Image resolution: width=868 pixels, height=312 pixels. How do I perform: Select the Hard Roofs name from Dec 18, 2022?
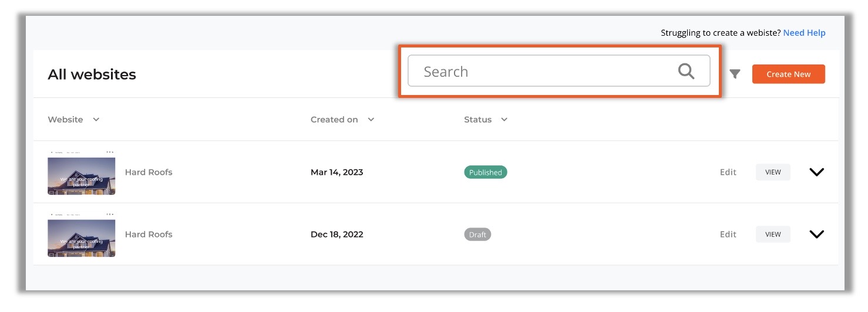pyautogui.click(x=149, y=235)
